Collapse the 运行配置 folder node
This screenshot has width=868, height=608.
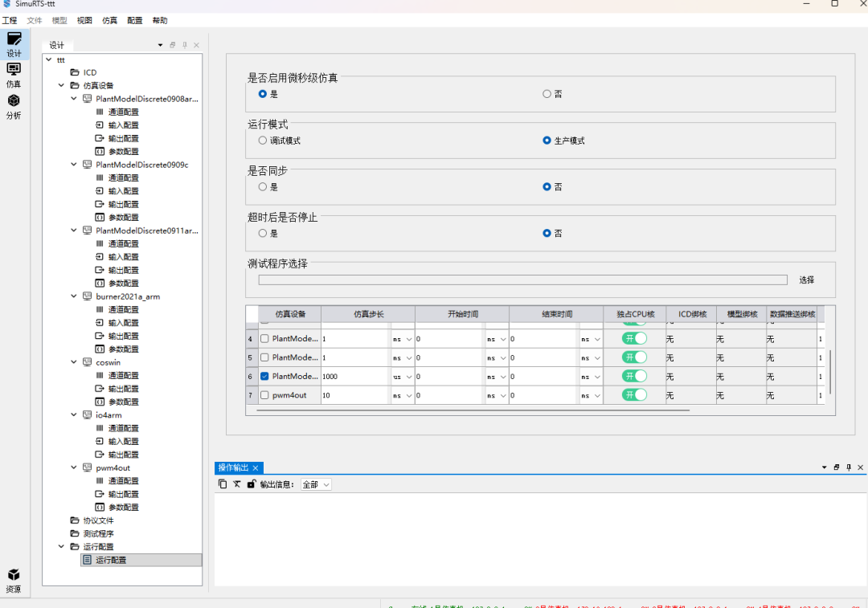coord(61,547)
